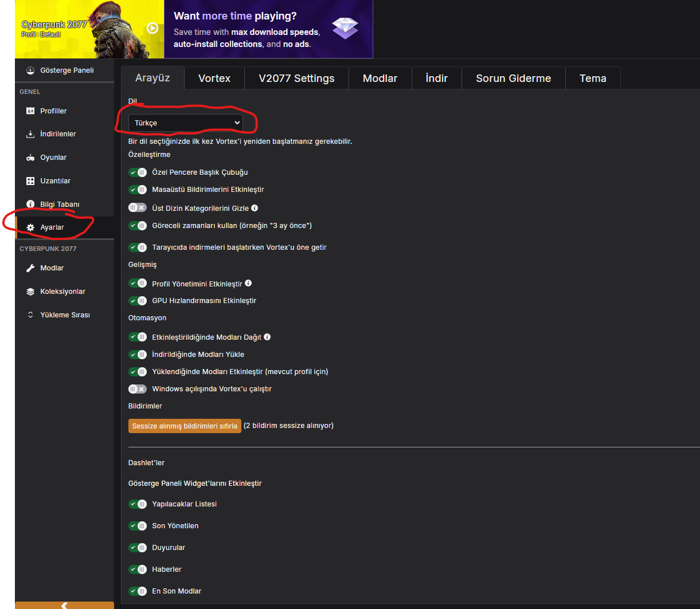
Task: Open Uzantılar in sidebar
Action: [64, 181]
